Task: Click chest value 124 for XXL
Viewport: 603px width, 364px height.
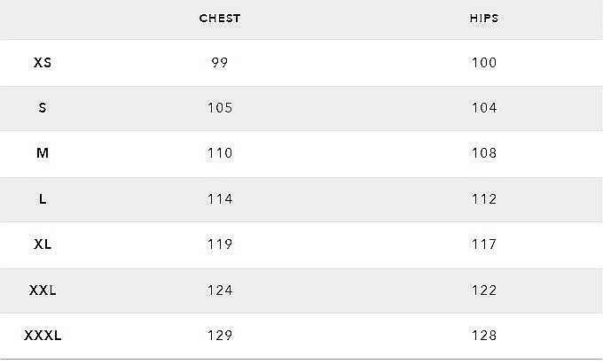Action: pyautogui.click(x=220, y=290)
